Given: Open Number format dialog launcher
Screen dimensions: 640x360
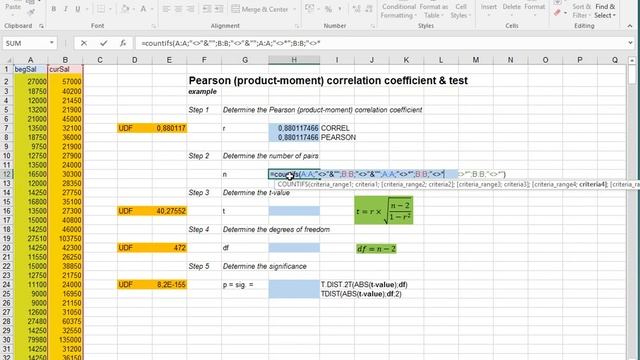Looking at the screenshot, I should [x=373, y=26].
